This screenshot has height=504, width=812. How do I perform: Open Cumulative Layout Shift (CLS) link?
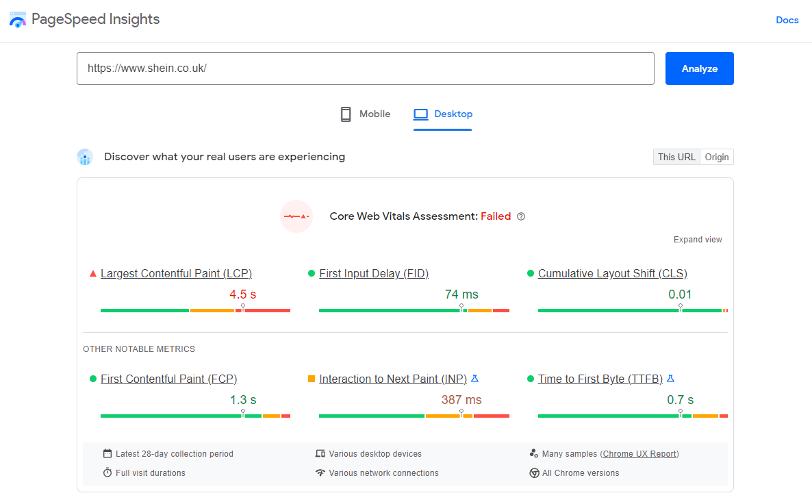coord(612,273)
